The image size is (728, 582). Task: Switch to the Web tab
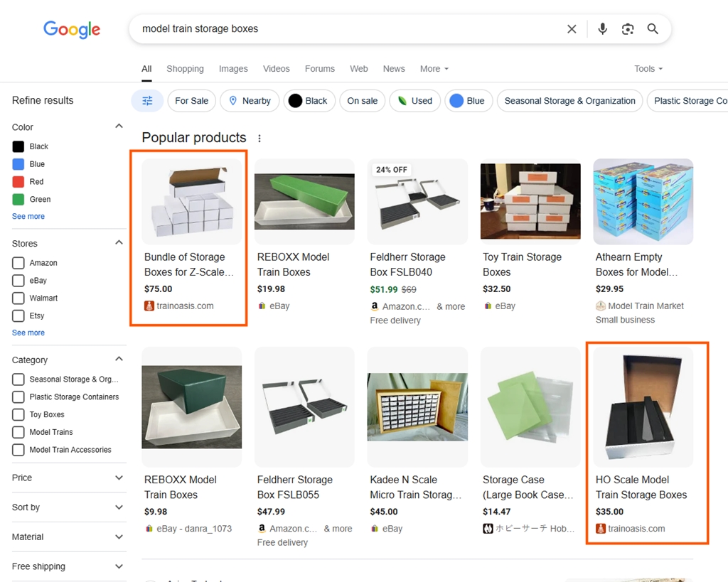point(358,69)
